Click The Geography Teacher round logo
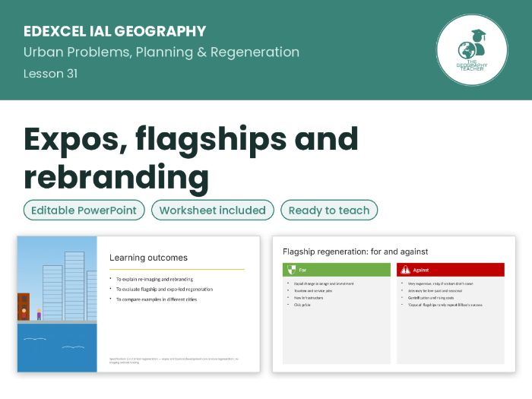This screenshot has height=399, width=532. point(472,50)
